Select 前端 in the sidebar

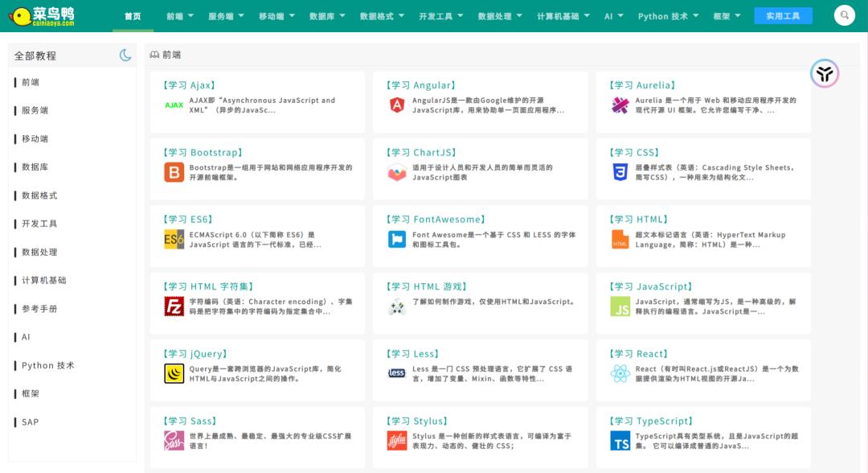[31, 83]
